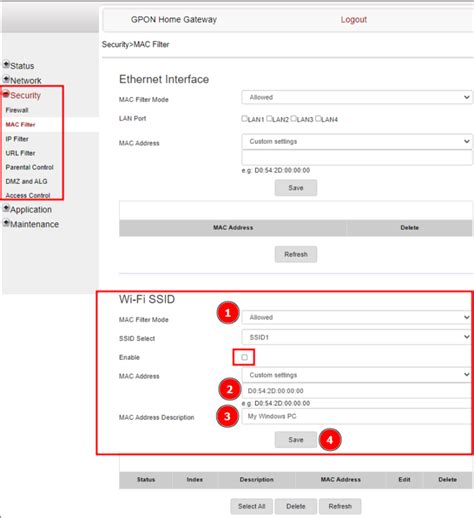
Task: Open Ethernet MAC Filter Mode dropdown
Action: pos(357,97)
